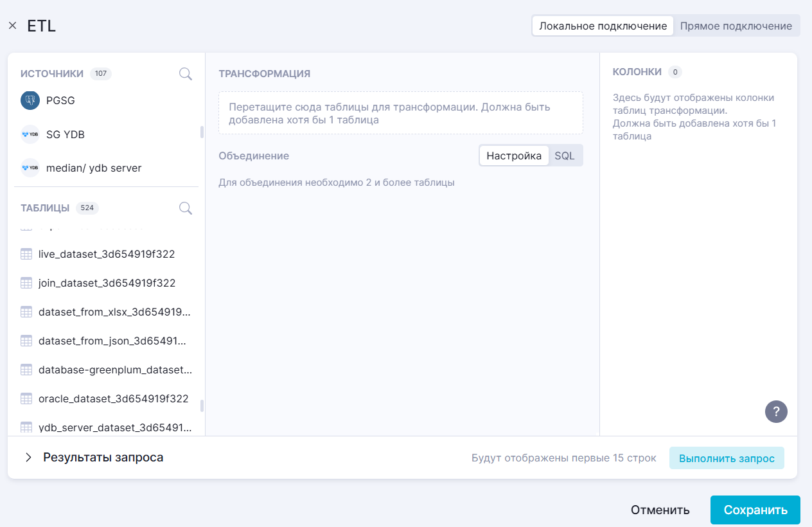Select the Настройка tab for Объединение
The image size is (812, 527).
[x=514, y=156]
